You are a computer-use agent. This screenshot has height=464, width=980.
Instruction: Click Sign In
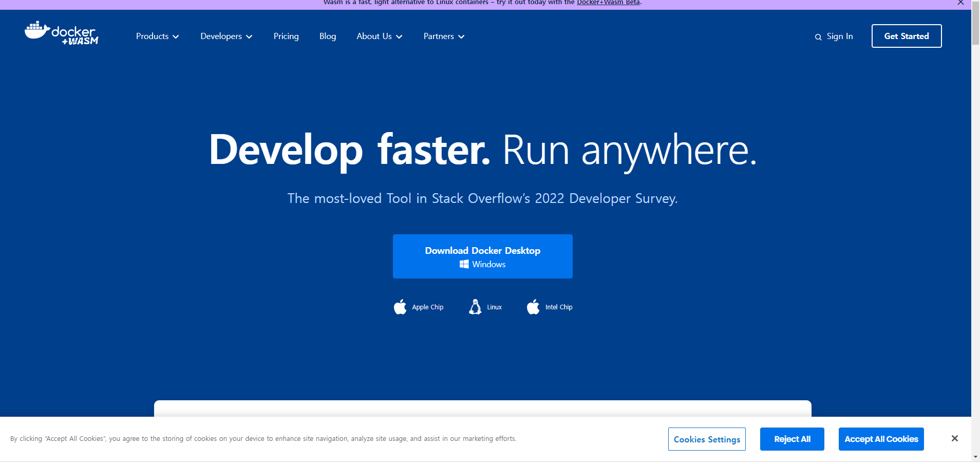[840, 36]
